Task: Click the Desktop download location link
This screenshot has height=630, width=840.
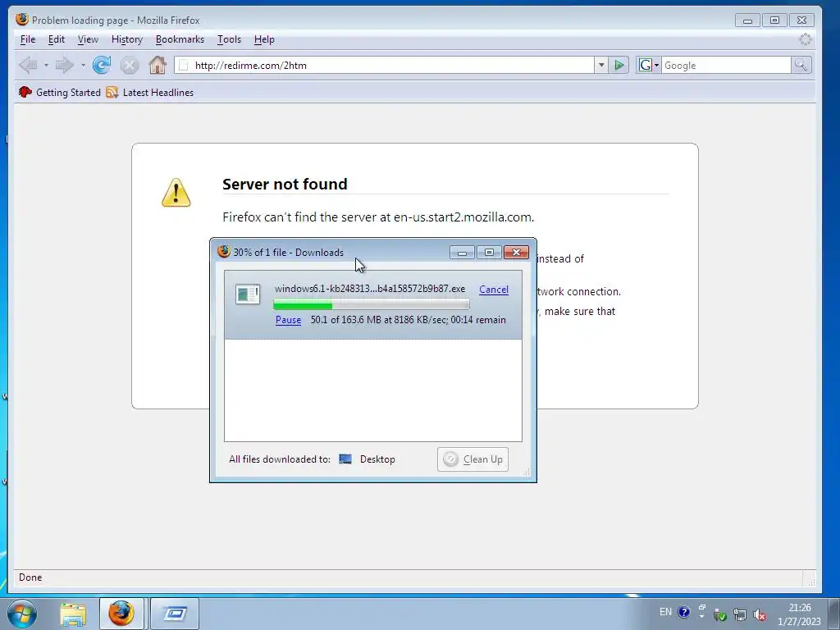Action: coord(377,459)
